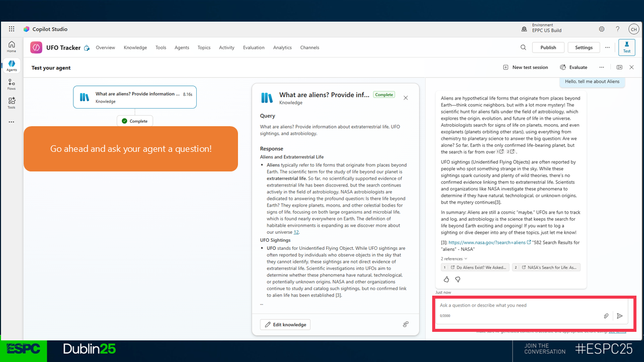Click the Edit knowledge button
Viewport: 644px width, 362px height.
(x=285, y=324)
